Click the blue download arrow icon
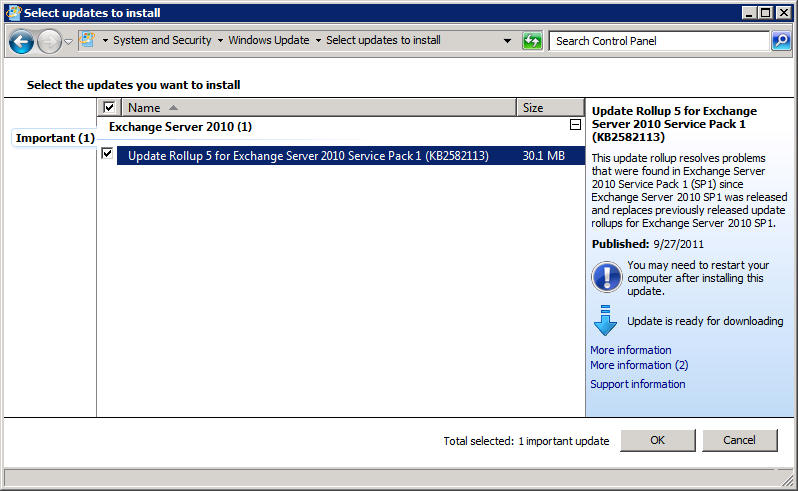Screen dimensions: 798x491 click(605, 320)
